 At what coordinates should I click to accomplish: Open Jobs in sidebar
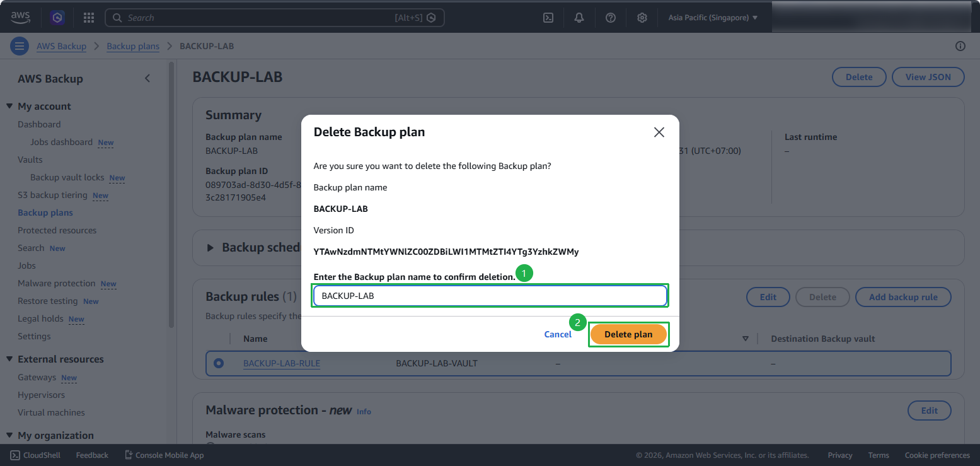pyautogui.click(x=26, y=266)
